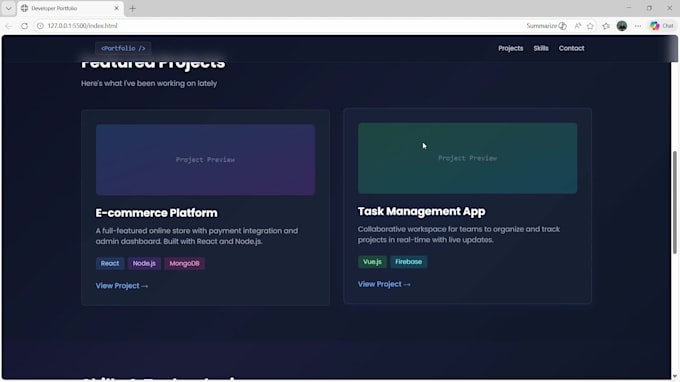Toggle the read aloud icon

[578, 26]
